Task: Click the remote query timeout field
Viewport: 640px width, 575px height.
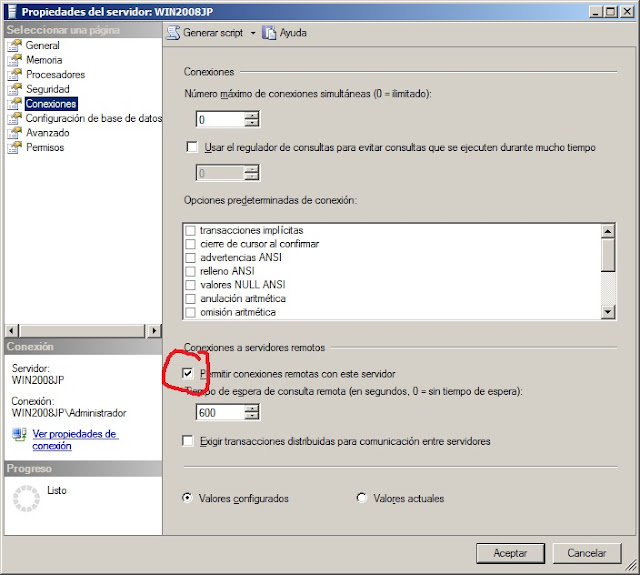Action: (x=220, y=412)
